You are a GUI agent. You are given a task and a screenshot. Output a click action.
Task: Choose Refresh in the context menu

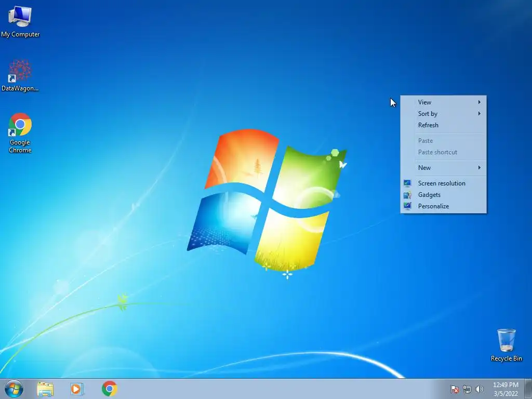(444, 125)
